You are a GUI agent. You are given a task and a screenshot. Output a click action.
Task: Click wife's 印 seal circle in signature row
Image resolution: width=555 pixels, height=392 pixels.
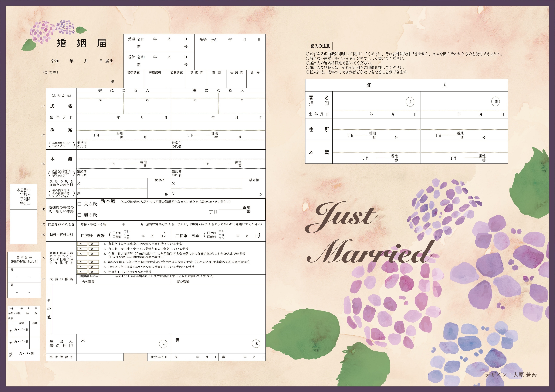256,344
